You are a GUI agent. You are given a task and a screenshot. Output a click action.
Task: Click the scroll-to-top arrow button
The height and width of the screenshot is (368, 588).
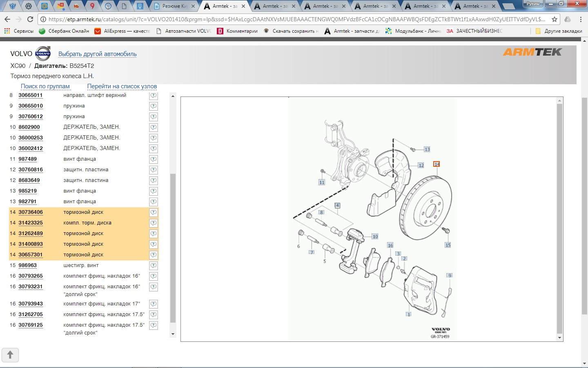(10, 355)
